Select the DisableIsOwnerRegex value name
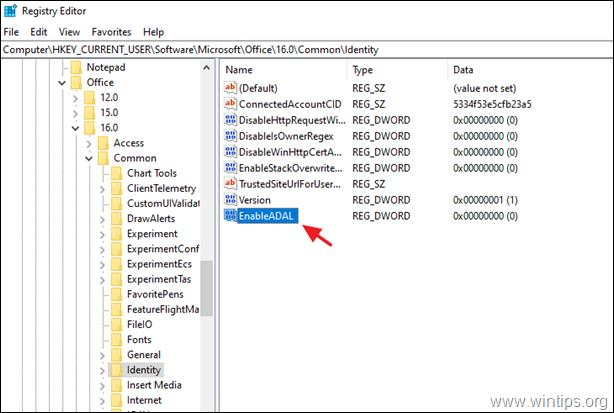Screen dimensions: 614x413 click(286, 136)
